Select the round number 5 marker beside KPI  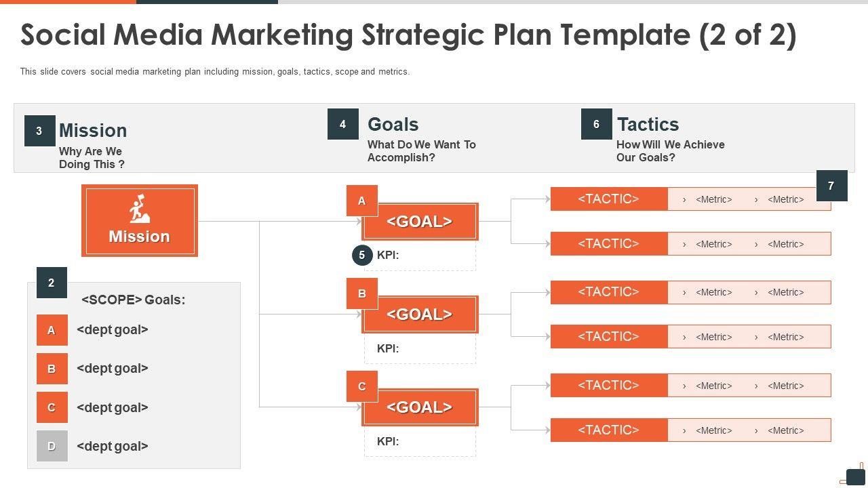coord(362,255)
